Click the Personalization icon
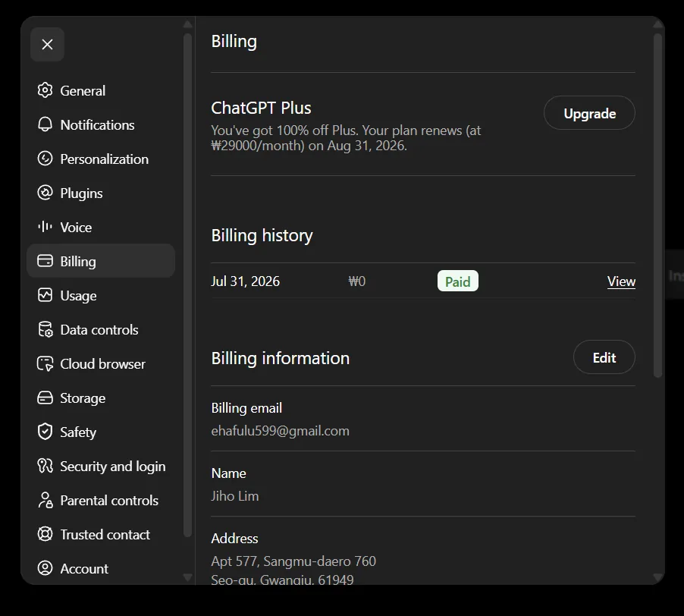The image size is (684, 616). click(45, 159)
